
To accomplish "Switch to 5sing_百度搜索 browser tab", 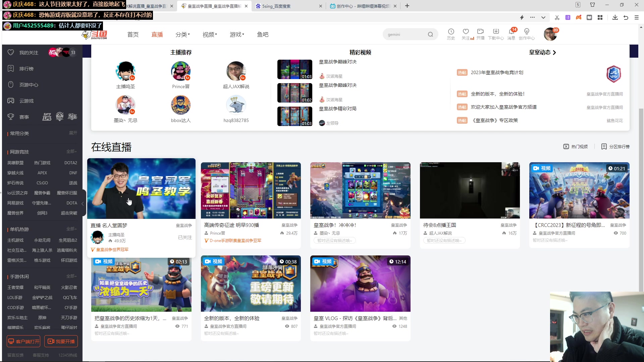I will click(x=288, y=6).
